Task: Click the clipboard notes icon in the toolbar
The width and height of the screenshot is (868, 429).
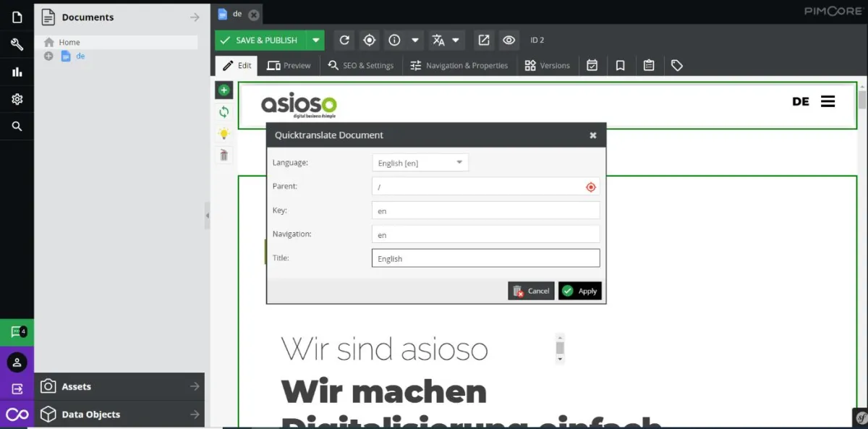Action: click(649, 65)
